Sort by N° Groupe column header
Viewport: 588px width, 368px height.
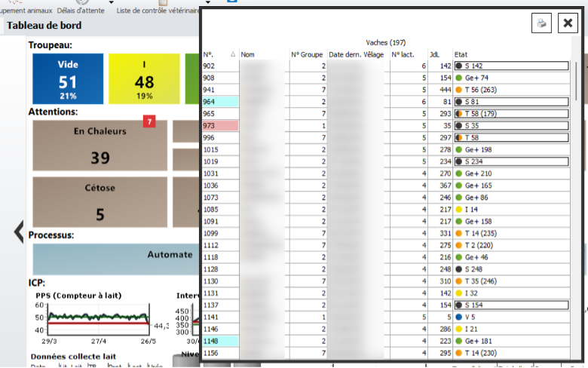308,54
